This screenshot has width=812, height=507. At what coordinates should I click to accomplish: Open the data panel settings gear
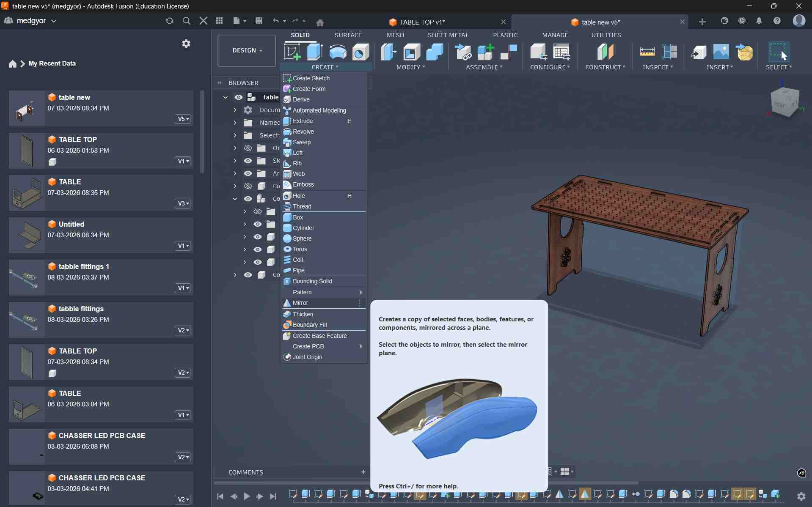click(186, 44)
